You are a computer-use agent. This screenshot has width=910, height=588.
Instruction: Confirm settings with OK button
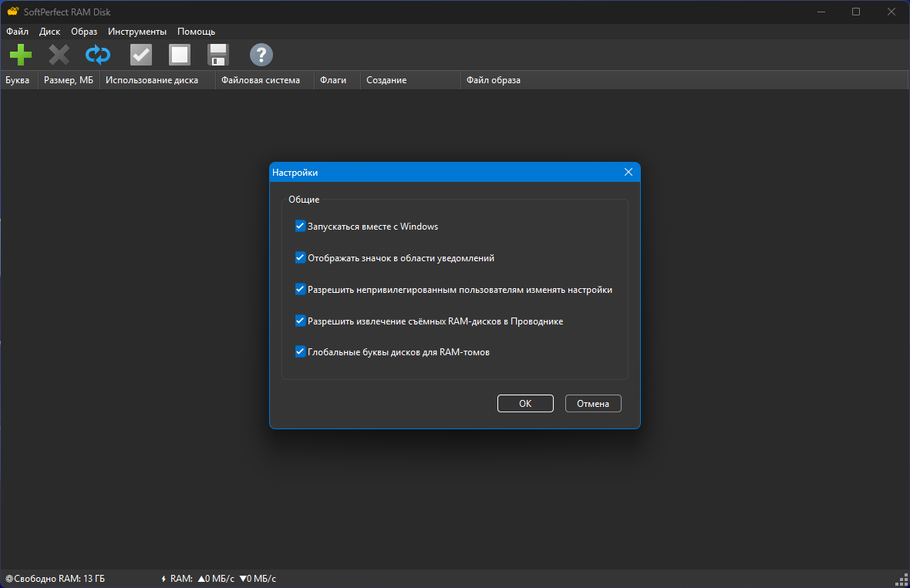tap(525, 404)
